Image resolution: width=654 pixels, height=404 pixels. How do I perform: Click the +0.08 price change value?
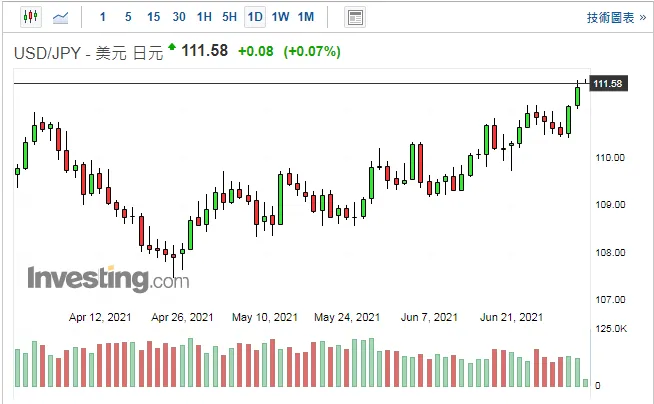point(256,51)
